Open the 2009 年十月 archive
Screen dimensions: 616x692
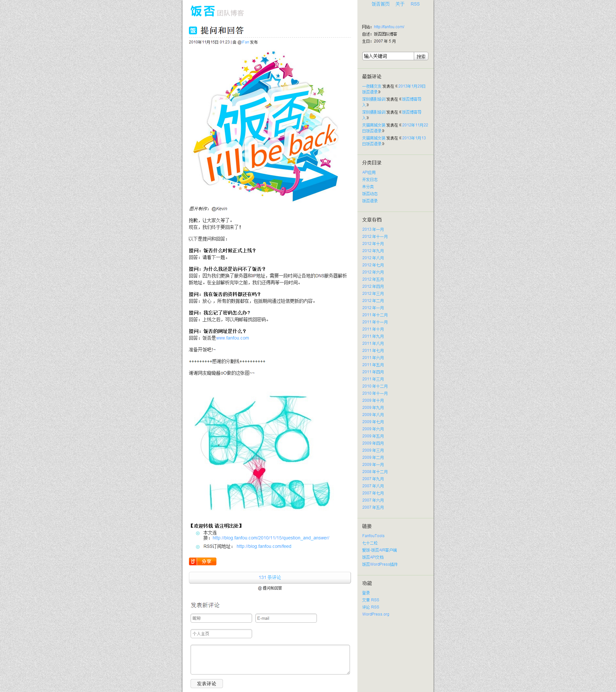click(373, 400)
